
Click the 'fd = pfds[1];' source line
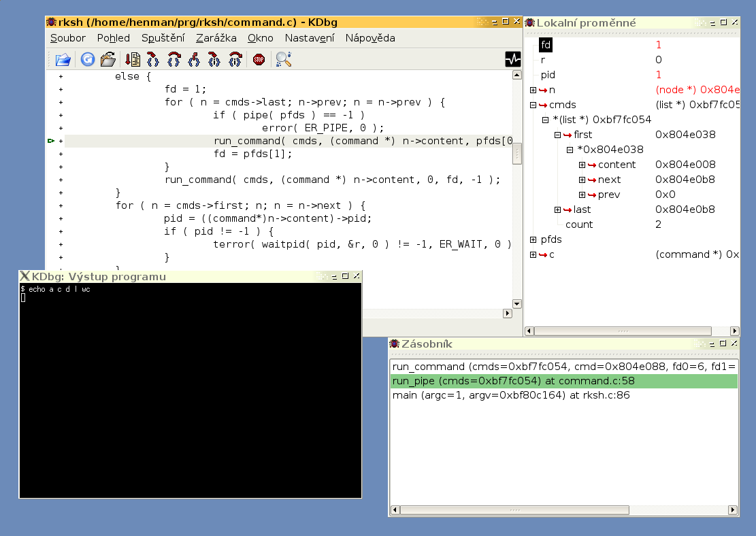253,154
